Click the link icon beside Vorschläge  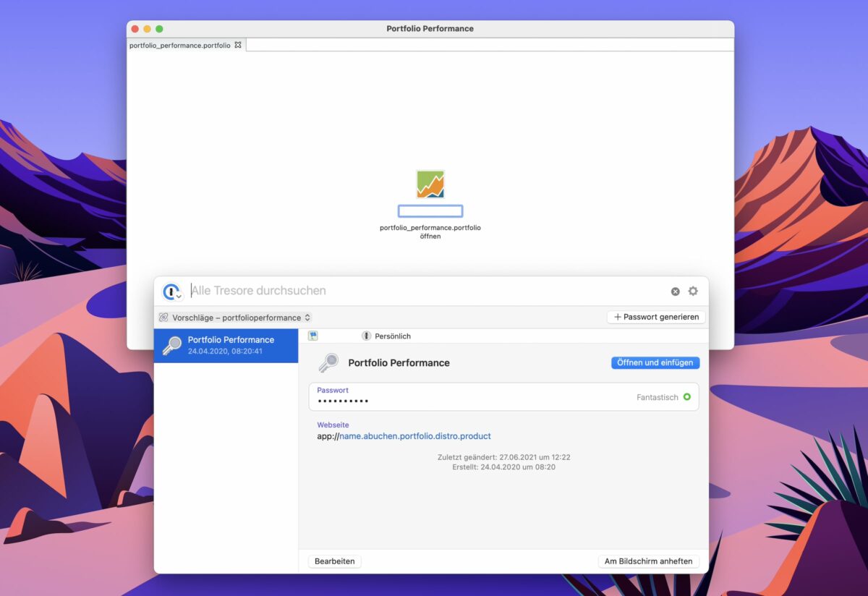tap(163, 318)
